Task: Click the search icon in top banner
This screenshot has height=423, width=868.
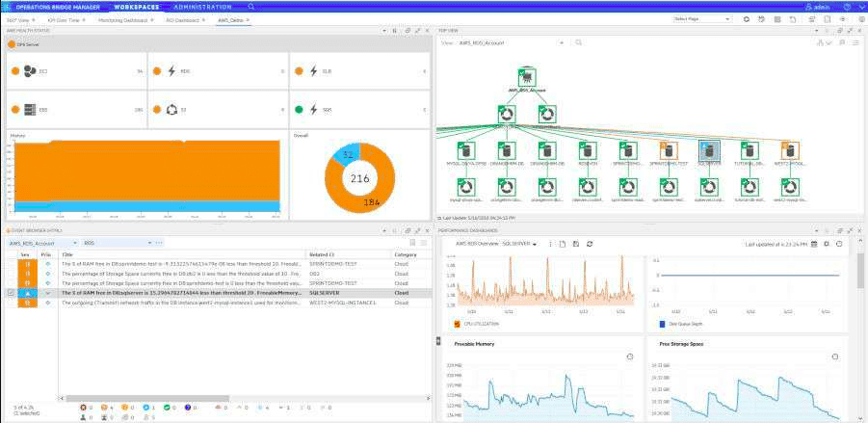Action: 251,7
